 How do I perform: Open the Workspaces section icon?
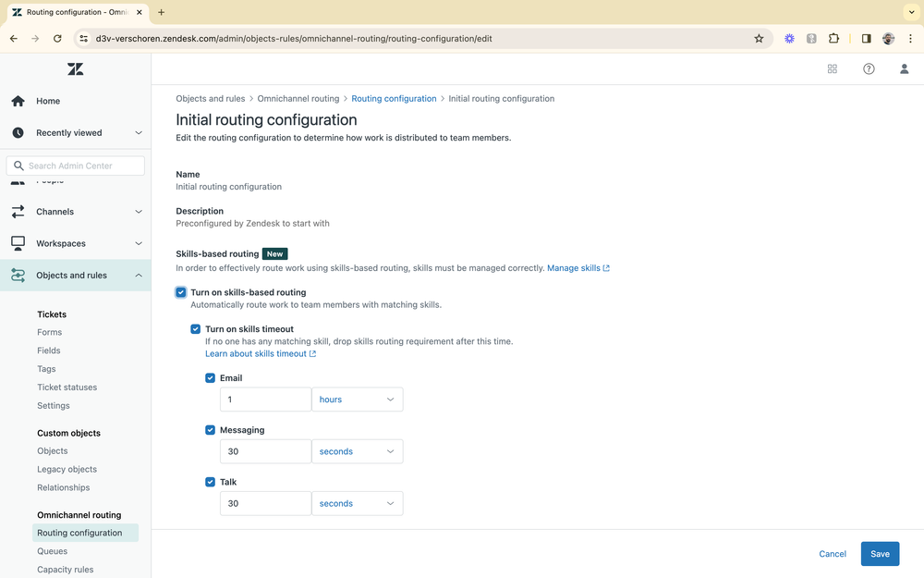click(18, 243)
